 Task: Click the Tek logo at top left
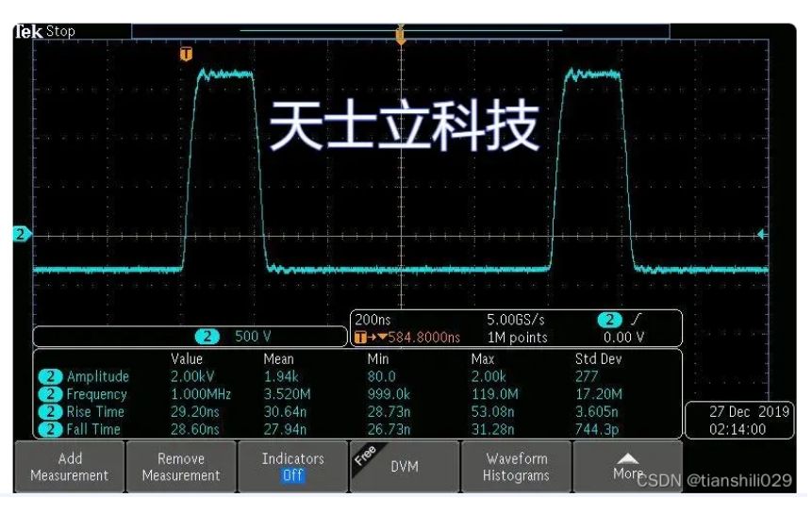28,31
